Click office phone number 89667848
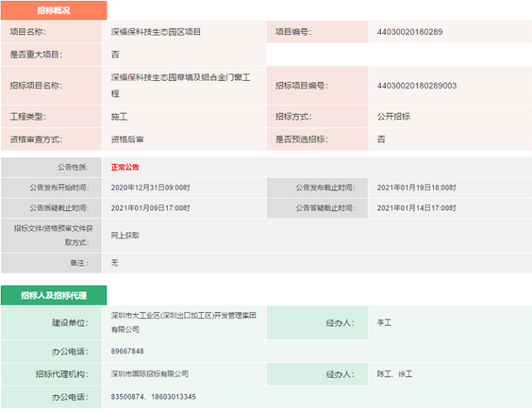The height and width of the screenshot is (411, 532). [x=128, y=351]
